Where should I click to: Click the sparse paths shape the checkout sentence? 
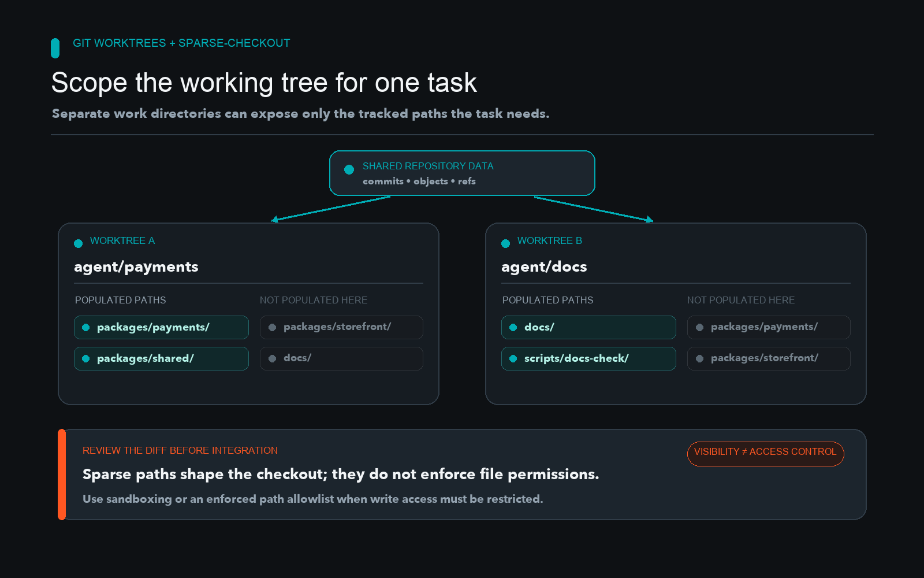click(341, 475)
